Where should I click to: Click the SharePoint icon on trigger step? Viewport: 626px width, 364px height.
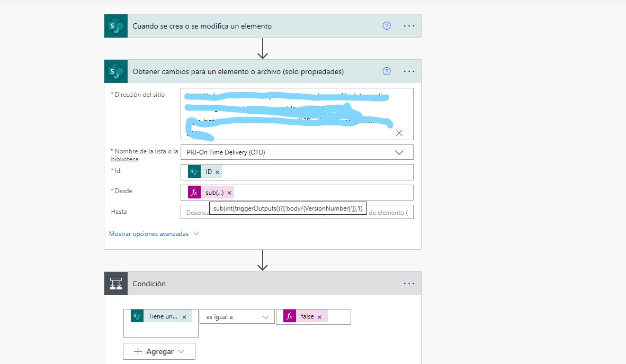click(116, 26)
